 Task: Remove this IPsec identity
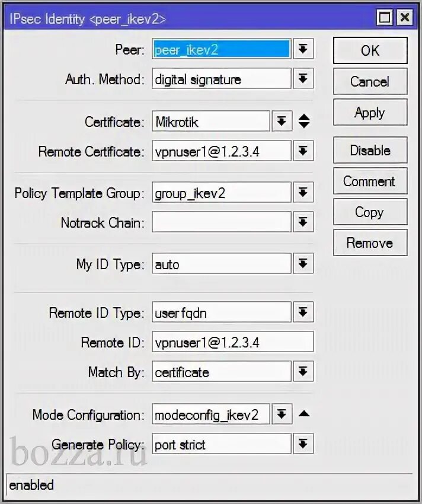click(x=370, y=243)
